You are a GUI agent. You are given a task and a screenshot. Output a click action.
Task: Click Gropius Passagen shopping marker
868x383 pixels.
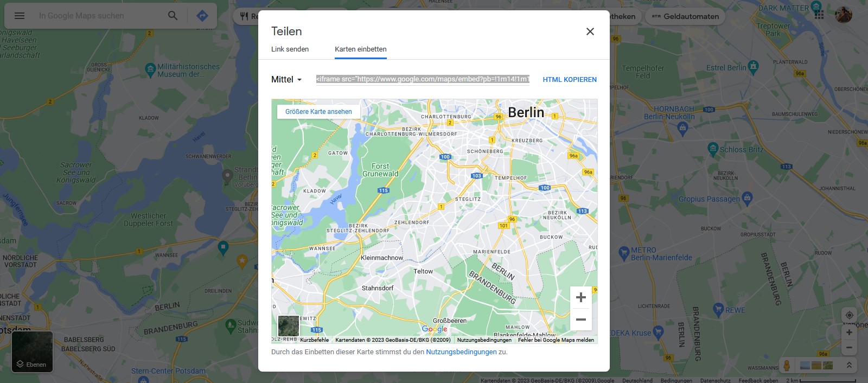pos(748,197)
